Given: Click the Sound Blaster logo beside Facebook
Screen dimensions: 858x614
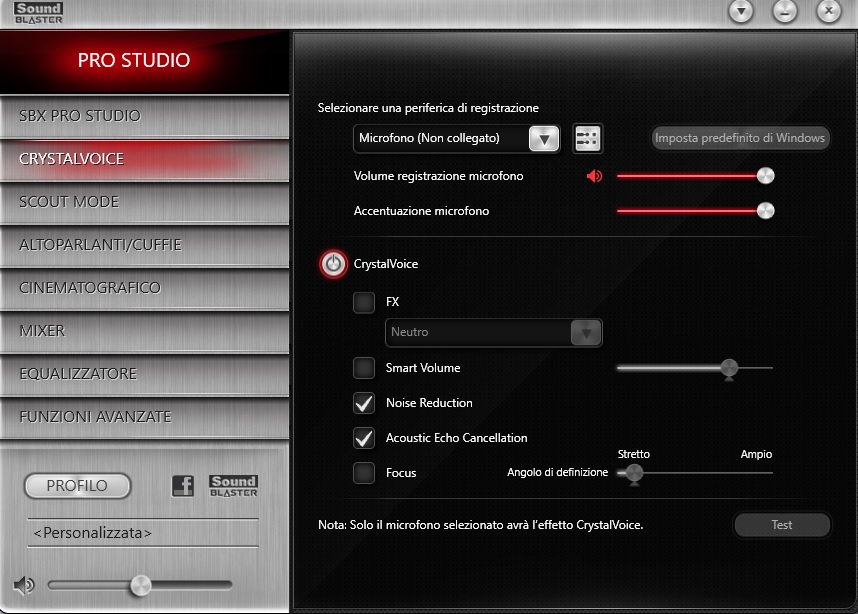Looking at the screenshot, I should (x=233, y=485).
